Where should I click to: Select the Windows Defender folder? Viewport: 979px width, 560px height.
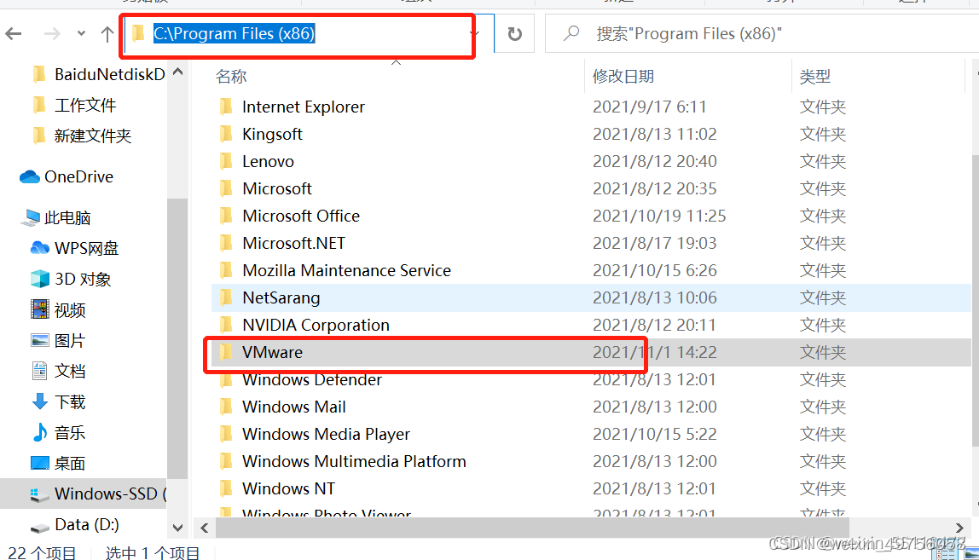pos(591,379)
